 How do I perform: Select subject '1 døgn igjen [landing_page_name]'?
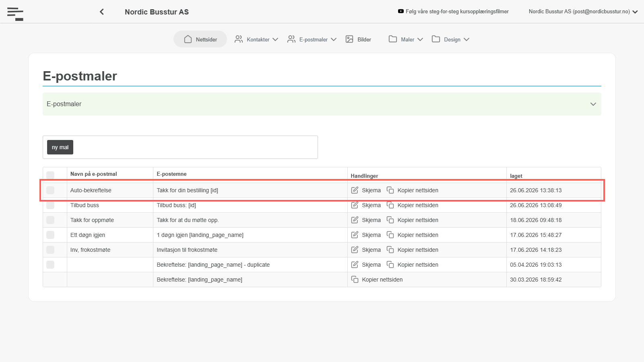[200, 235]
